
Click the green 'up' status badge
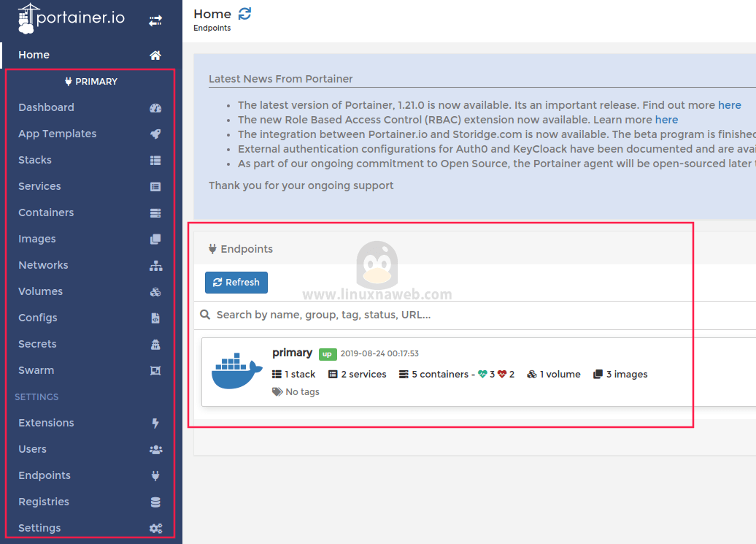point(328,354)
